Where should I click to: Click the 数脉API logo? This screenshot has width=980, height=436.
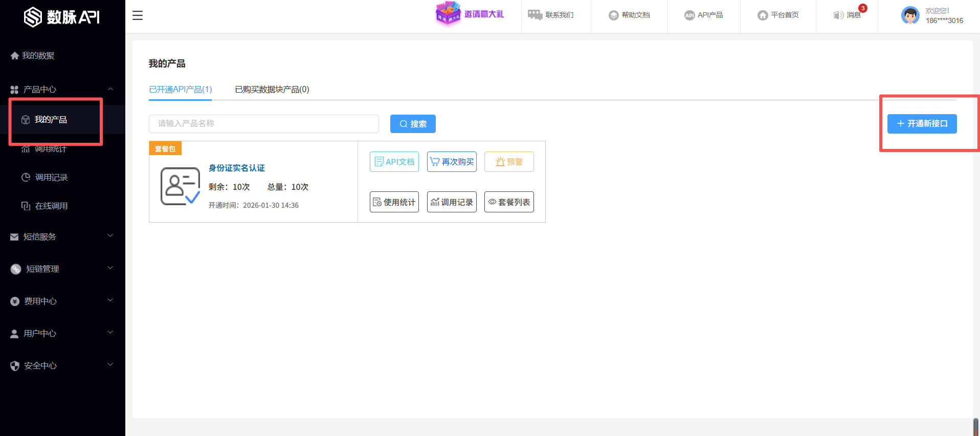click(62, 17)
